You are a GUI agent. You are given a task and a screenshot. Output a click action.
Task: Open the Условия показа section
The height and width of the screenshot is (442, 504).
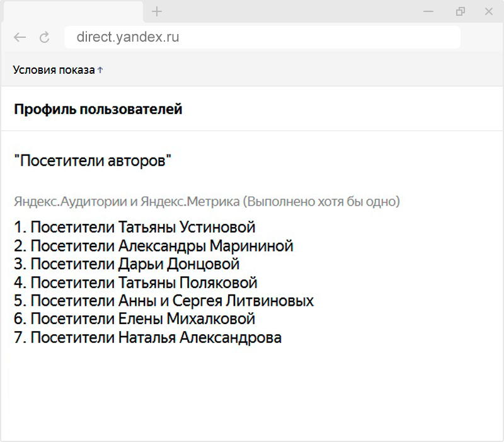(x=54, y=70)
